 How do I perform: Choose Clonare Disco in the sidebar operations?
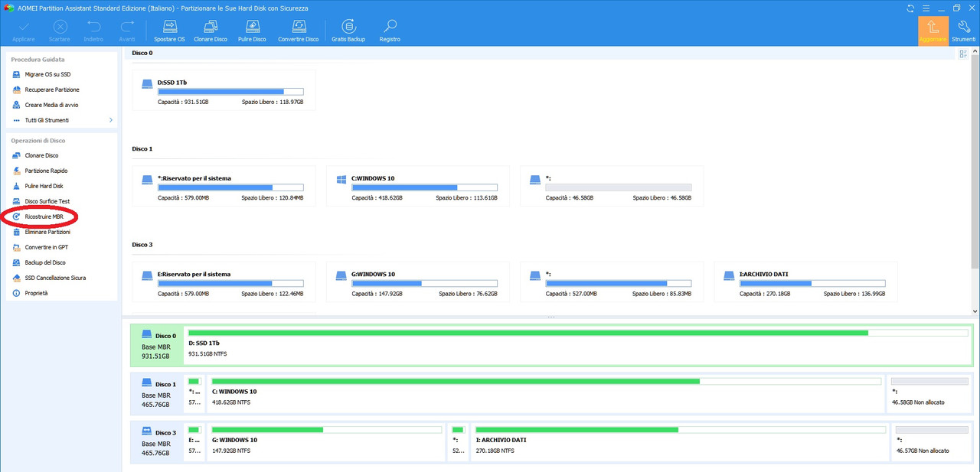coord(41,155)
